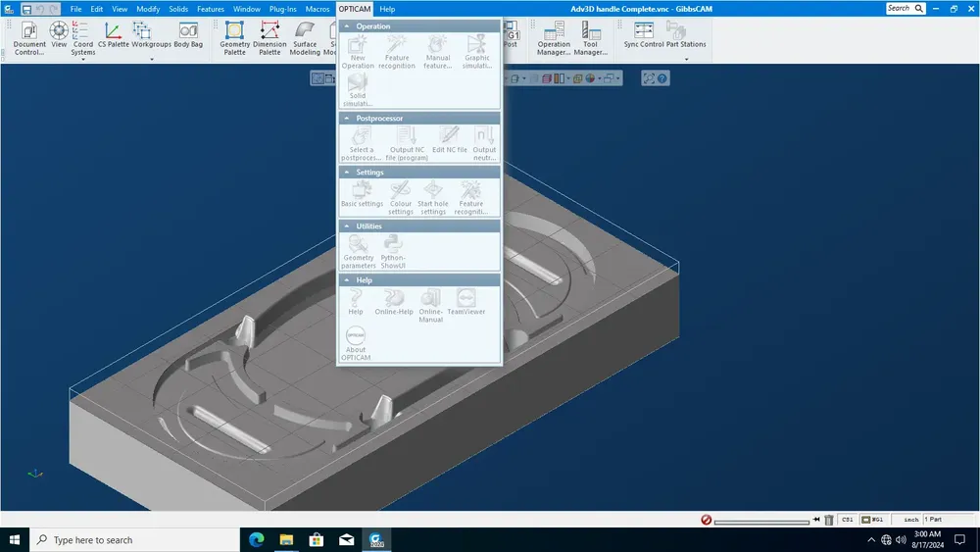Viewport: 980px width, 552px height.
Task: Open the CS Palette
Action: (113, 34)
